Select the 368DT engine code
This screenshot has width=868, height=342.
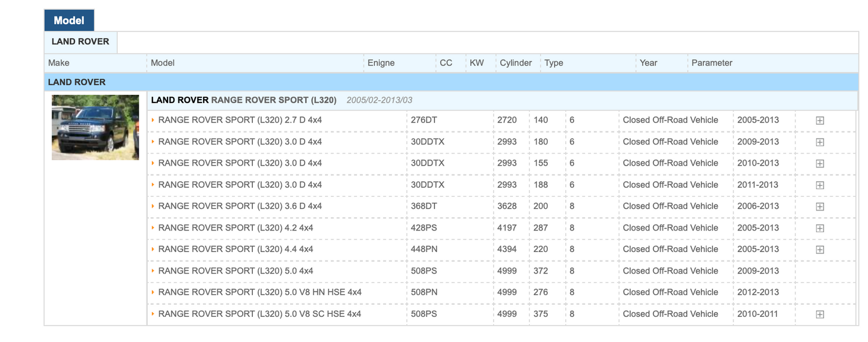pyautogui.click(x=424, y=206)
